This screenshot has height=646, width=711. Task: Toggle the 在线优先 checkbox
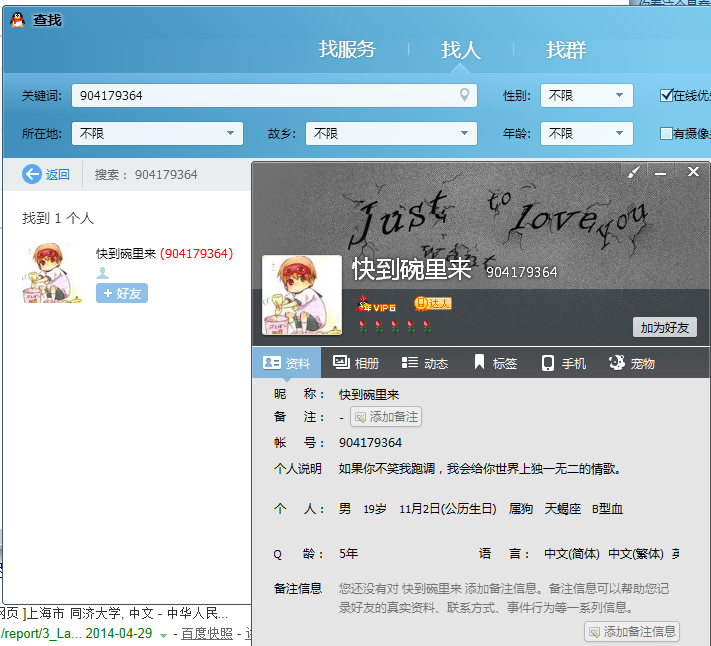pos(667,95)
